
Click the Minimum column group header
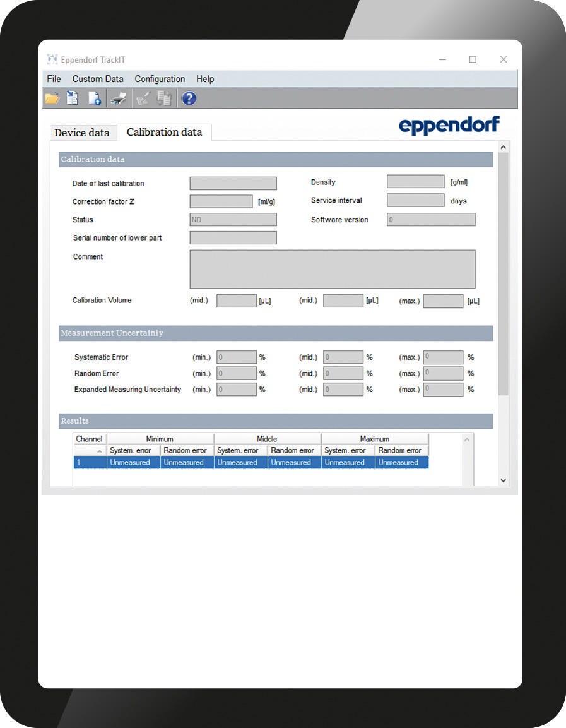[160, 439]
